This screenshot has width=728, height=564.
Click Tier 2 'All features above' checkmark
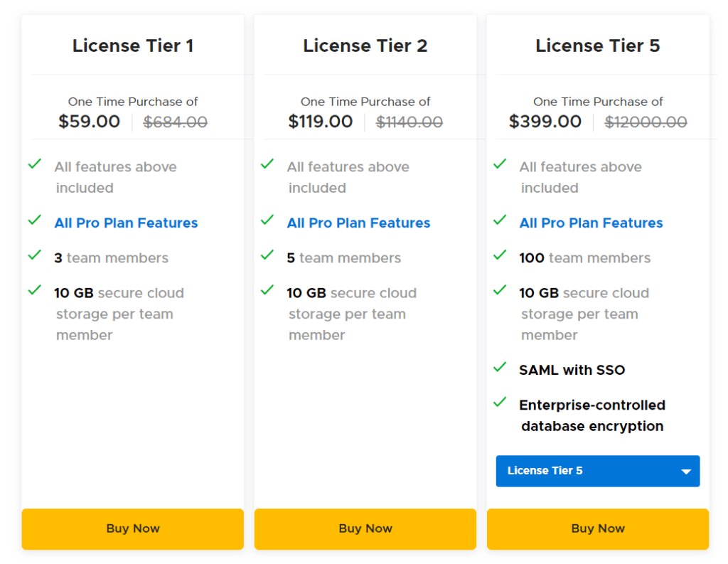(x=267, y=164)
